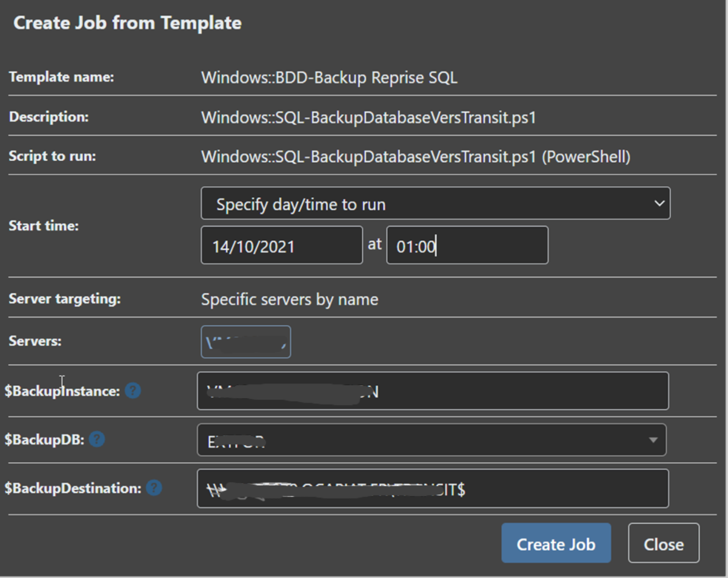Image resolution: width=728 pixels, height=578 pixels.
Task: Click the start time field 01:00
Action: click(467, 245)
